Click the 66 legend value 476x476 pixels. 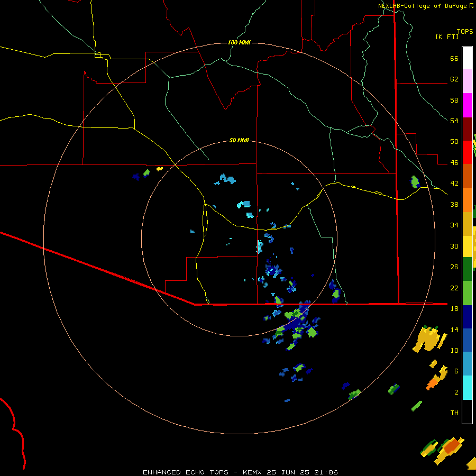click(454, 58)
